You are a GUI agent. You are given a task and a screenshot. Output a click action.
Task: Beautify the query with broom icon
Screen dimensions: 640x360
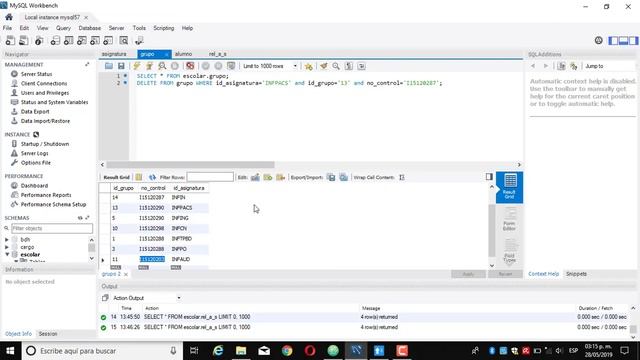tap(324, 66)
